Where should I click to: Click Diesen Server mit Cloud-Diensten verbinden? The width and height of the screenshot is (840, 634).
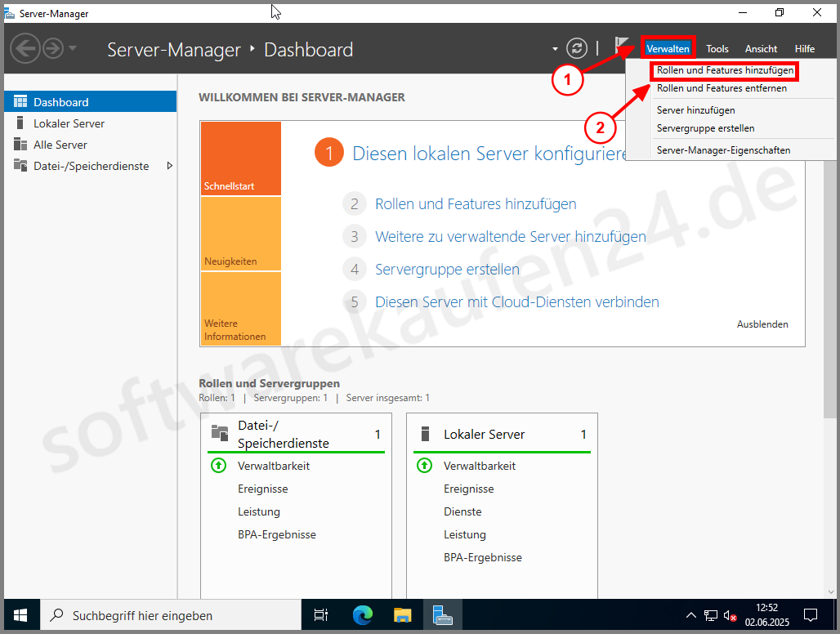pos(517,302)
